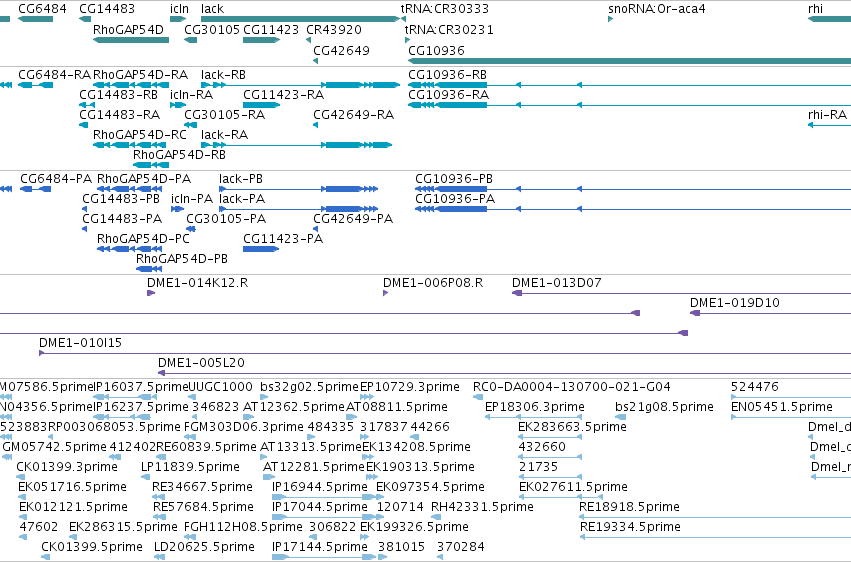Select the lack gene span bar

pos(300,19)
